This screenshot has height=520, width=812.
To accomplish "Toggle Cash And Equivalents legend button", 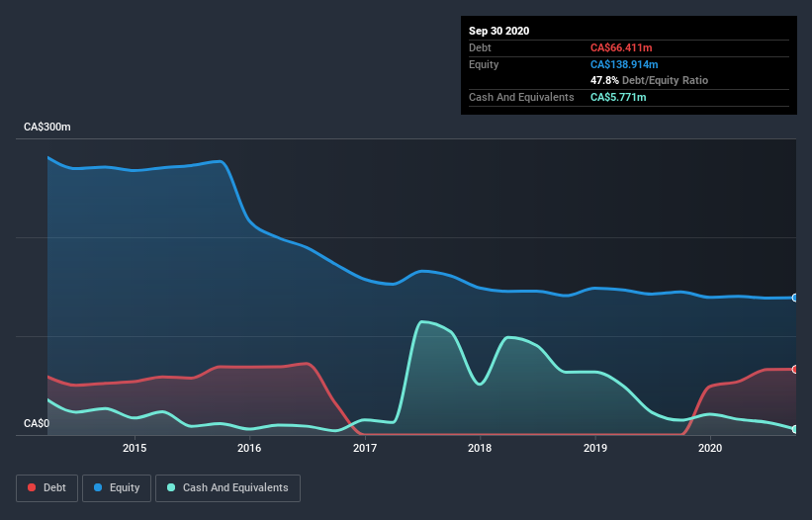I will [x=227, y=488].
